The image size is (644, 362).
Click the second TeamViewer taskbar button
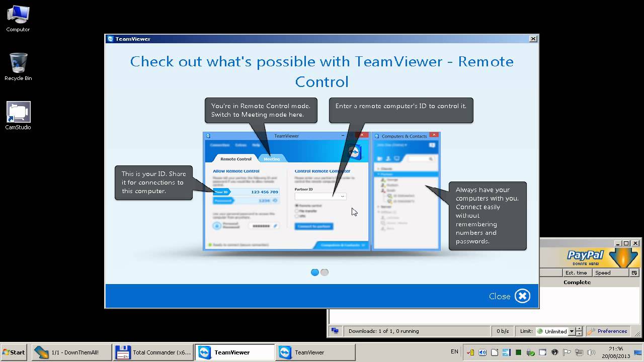[x=315, y=352]
